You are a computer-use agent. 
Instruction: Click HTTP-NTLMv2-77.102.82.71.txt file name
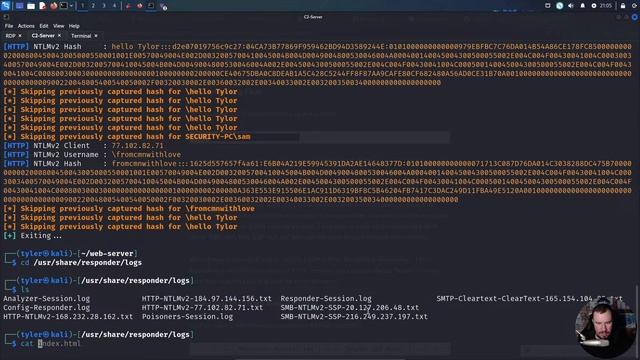[x=202, y=307]
